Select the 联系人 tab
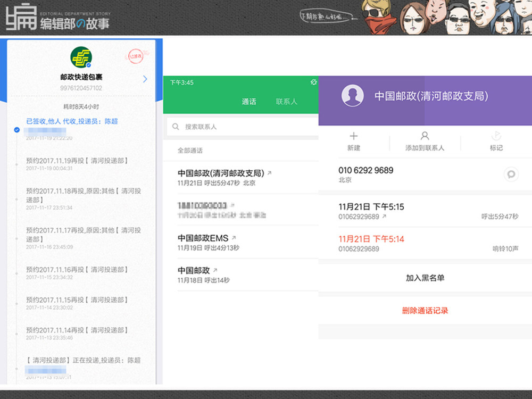 (287, 102)
